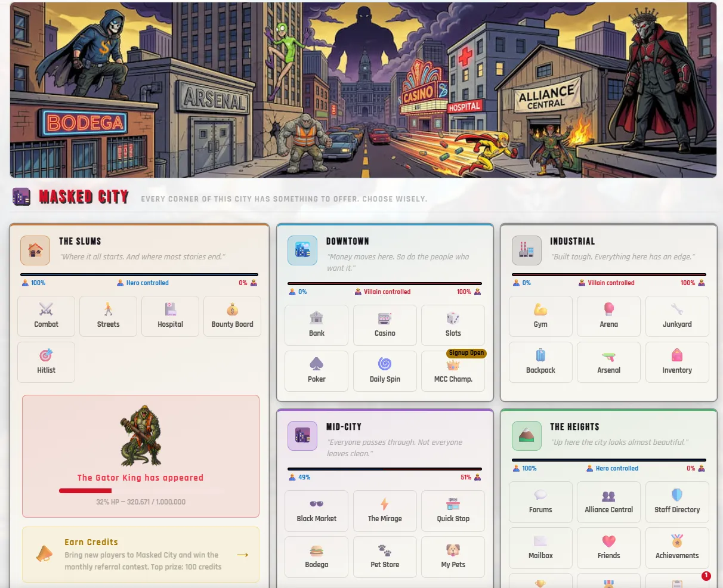
Task: Visit the Bank in Downtown
Action: point(317,325)
